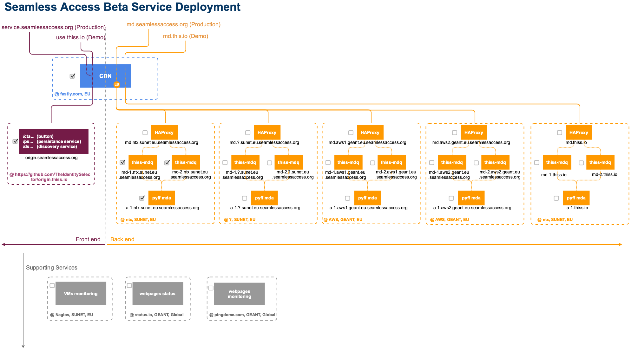
Task: Check the webpages monitoring checkbox
Action: click(211, 288)
